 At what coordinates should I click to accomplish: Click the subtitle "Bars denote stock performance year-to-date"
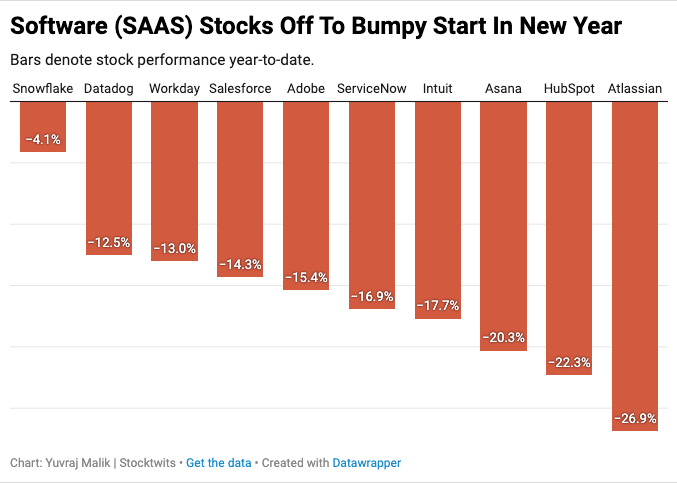click(x=162, y=59)
